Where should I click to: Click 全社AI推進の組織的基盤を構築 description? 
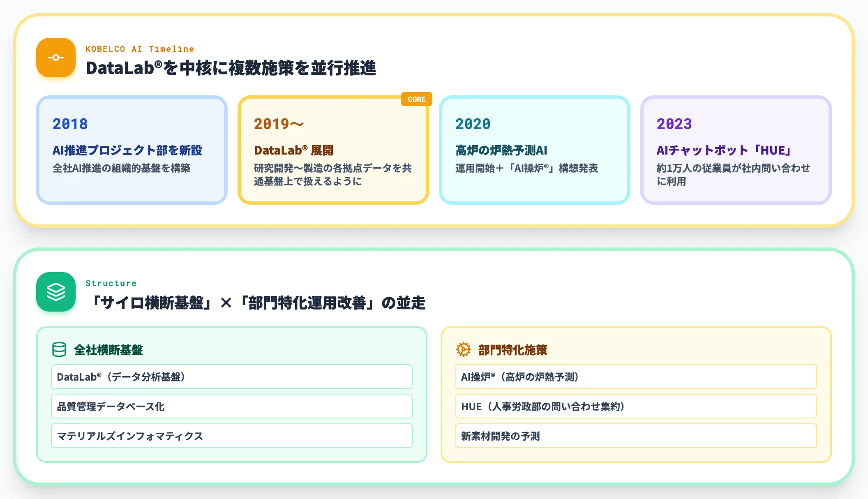click(121, 168)
